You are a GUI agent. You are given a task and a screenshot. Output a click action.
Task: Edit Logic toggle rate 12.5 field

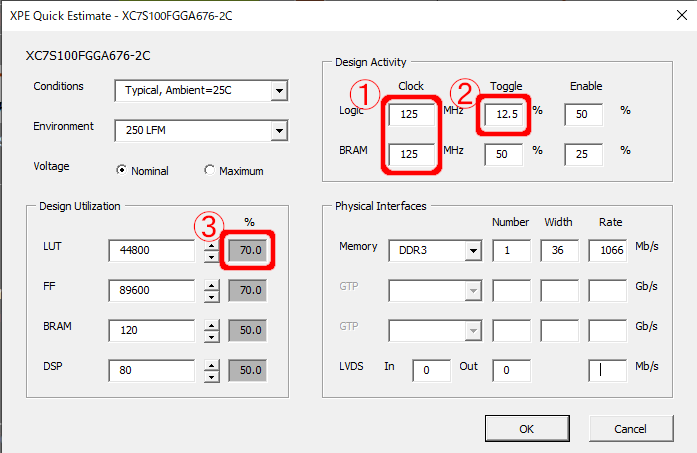[x=504, y=115]
